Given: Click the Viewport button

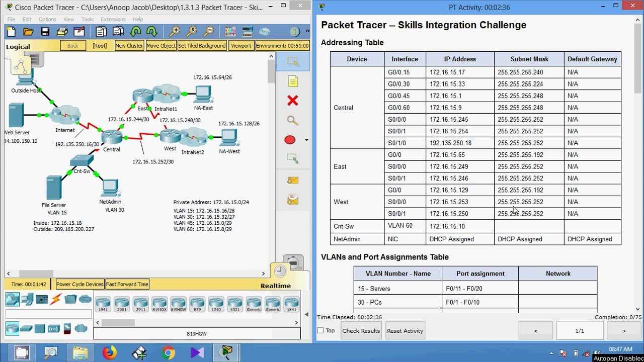Looking at the screenshot, I should pos(241,46).
